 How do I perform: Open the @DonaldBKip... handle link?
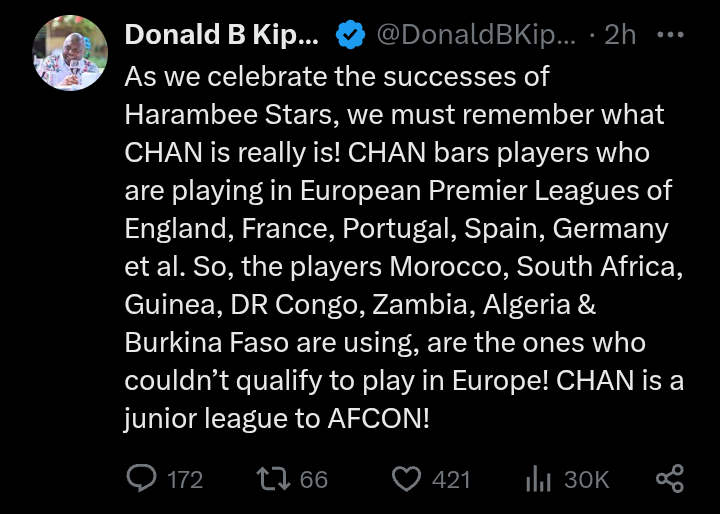[x=476, y=35]
